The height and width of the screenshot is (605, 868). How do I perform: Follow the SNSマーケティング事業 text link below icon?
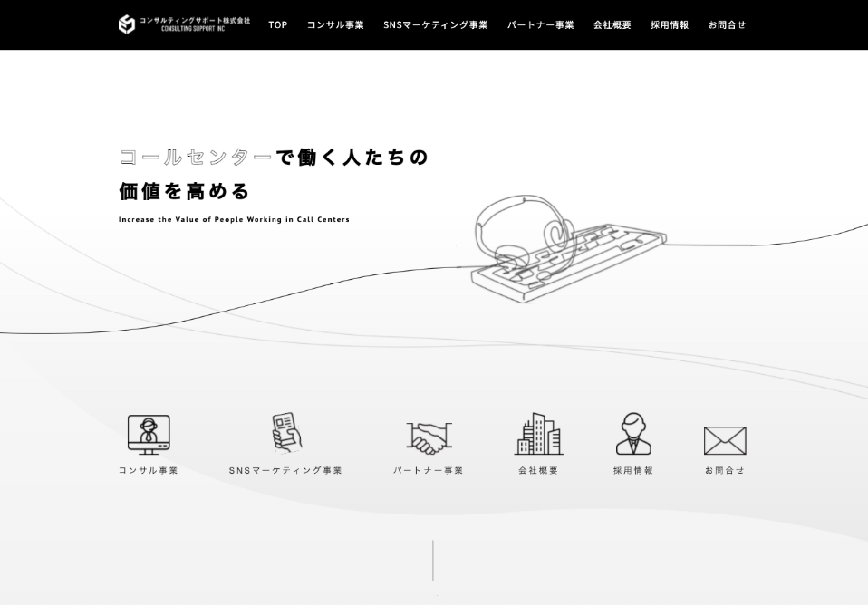pyautogui.click(x=285, y=471)
